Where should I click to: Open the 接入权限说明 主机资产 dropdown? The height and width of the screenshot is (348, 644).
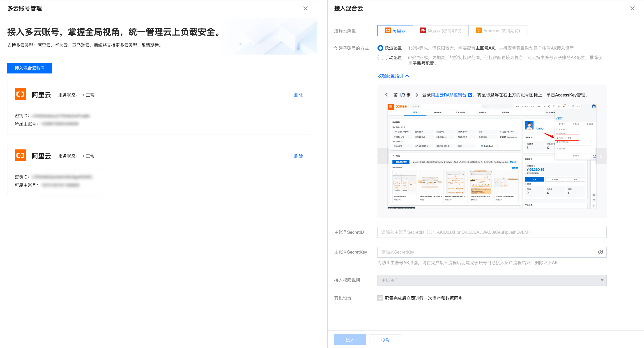[x=492, y=280]
